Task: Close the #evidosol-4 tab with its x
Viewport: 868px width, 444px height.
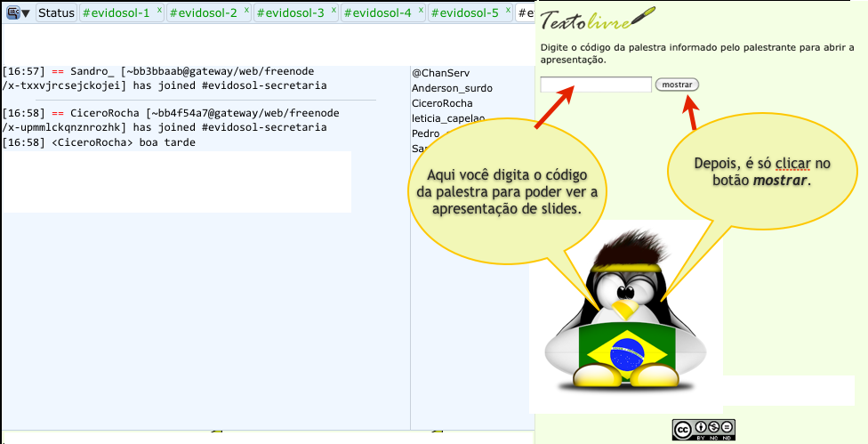Action: coord(421,10)
